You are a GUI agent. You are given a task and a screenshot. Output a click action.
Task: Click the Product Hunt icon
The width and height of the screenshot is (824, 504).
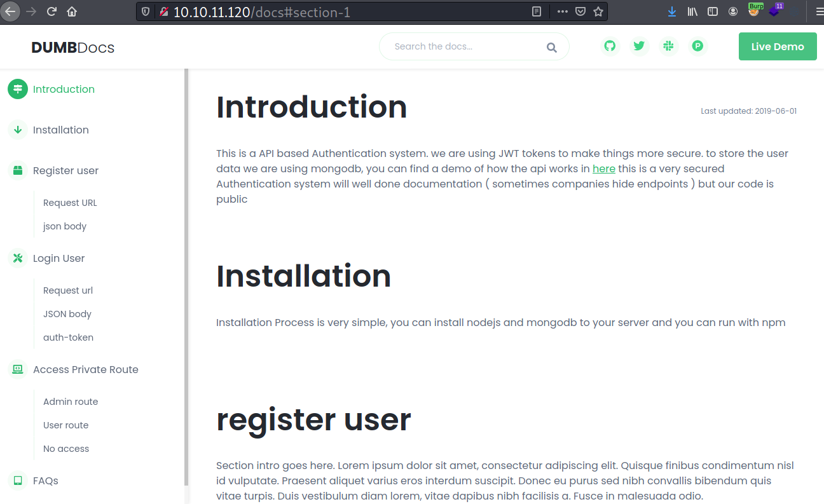697,46
